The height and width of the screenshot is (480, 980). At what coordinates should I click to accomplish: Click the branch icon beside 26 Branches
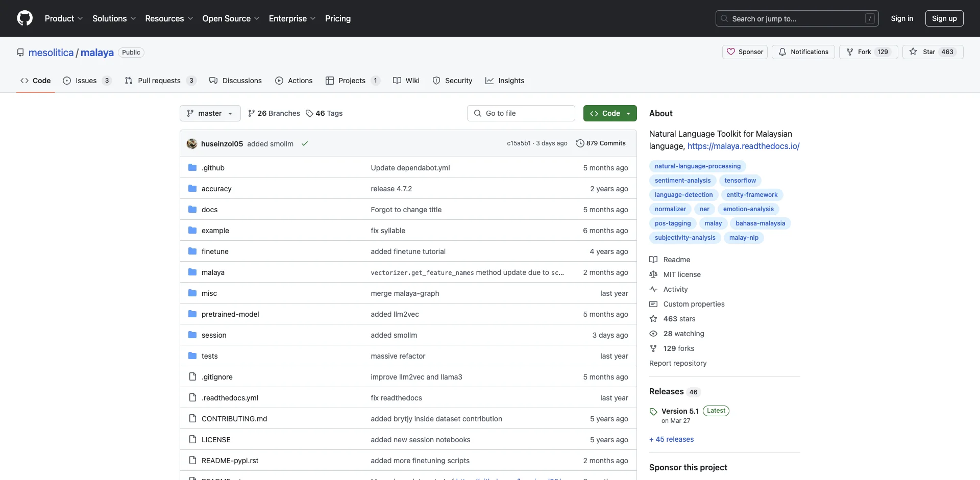click(x=251, y=113)
